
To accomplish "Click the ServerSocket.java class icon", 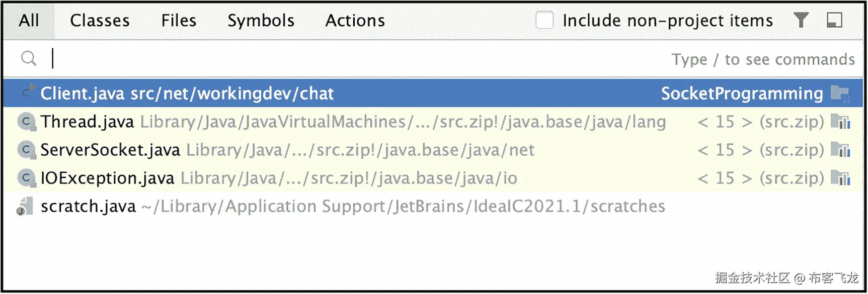I will tap(26, 150).
